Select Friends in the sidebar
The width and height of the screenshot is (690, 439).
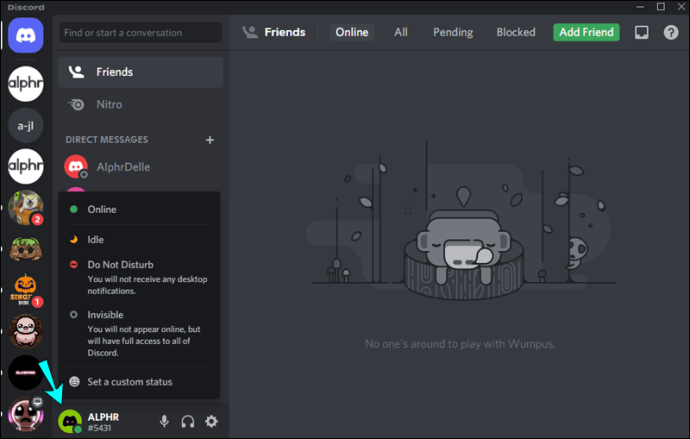(x=140, y=72)
